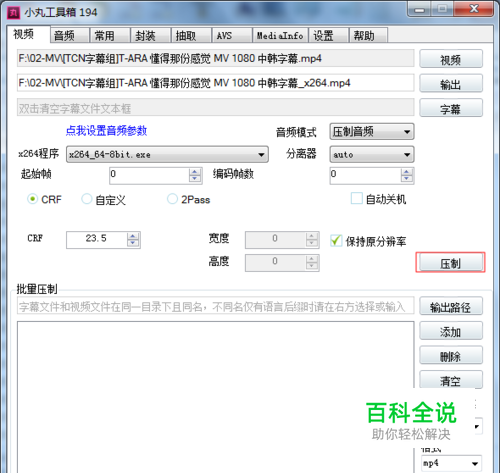
Task: Open the 点我设置音频参数 link
Action: point(106,131)
